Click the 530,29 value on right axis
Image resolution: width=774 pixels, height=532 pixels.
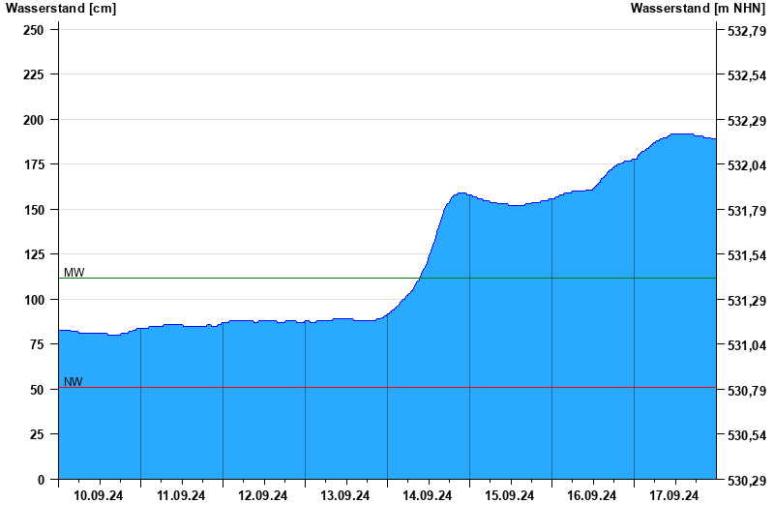pyautogui.click(x=747, y=481)
